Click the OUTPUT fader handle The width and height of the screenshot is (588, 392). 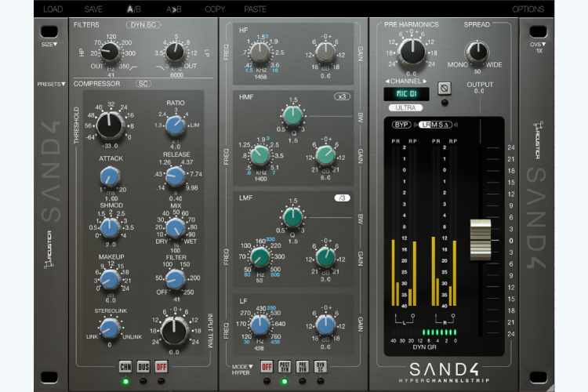[481, 240]
